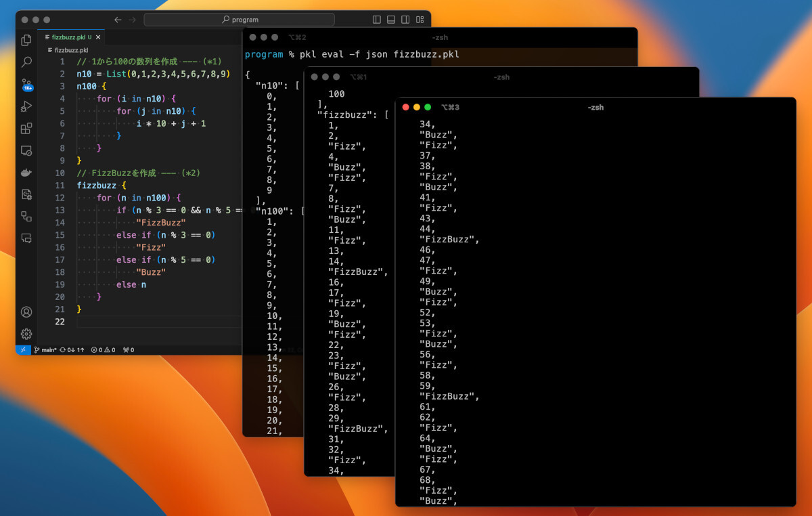Image resolution: width=812 pixels, height=516 pixels.
Task: Click the "FizzBuzz" string on line 14
Action: [x=161, y=223]
